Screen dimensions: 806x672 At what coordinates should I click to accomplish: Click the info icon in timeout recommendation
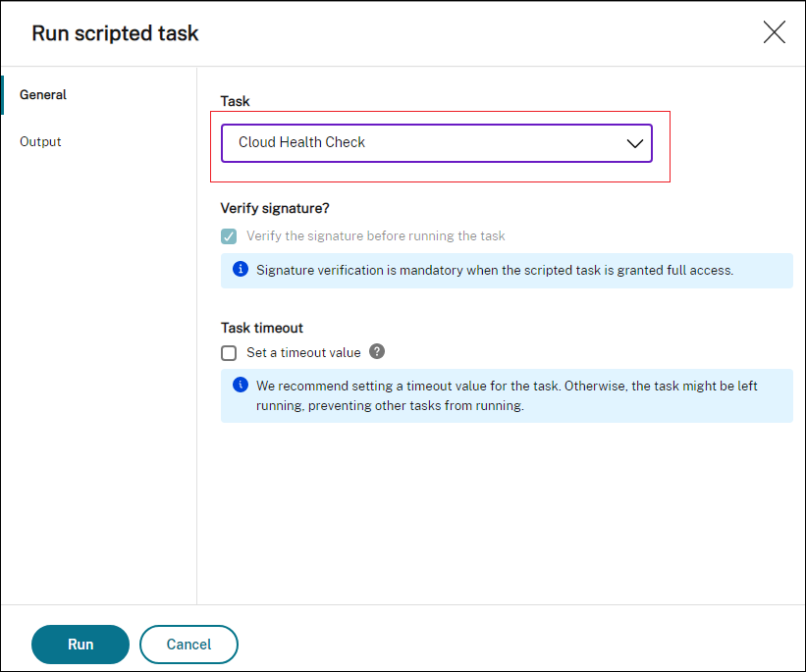241,385
